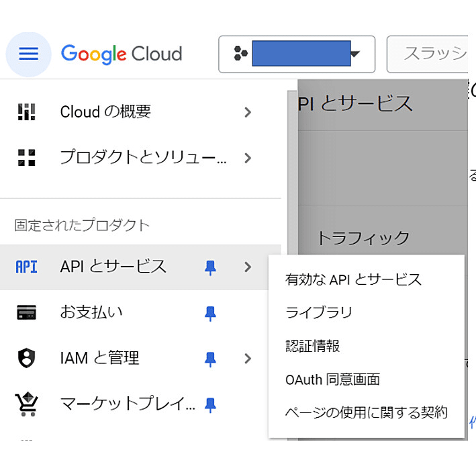
Task: Click the sidebar vertical scrollbar
Action: point(292,173)
